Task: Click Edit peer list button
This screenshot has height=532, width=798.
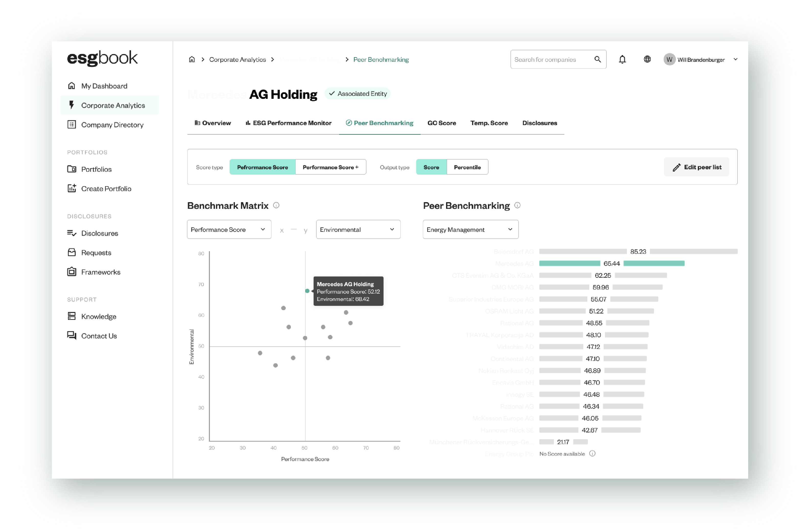Action: [x=697, y=167]
